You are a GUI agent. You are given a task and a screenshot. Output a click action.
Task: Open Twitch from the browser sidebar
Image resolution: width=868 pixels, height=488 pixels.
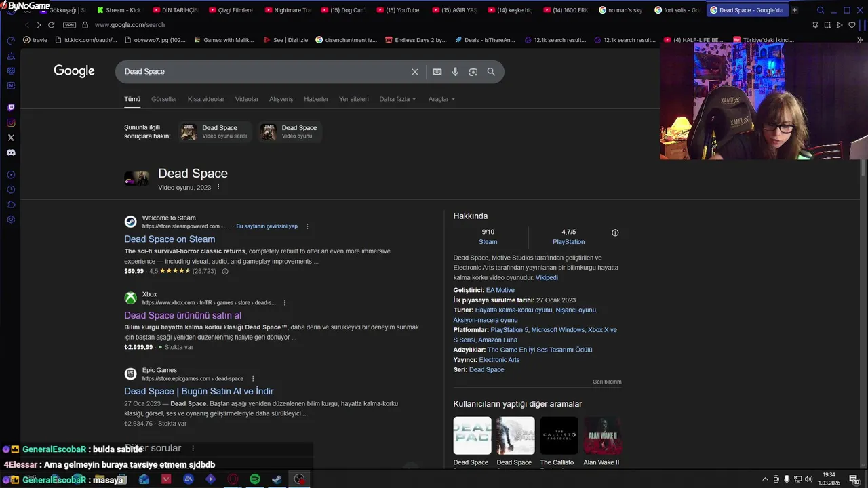pyautogui.click(x=11, y=108)
